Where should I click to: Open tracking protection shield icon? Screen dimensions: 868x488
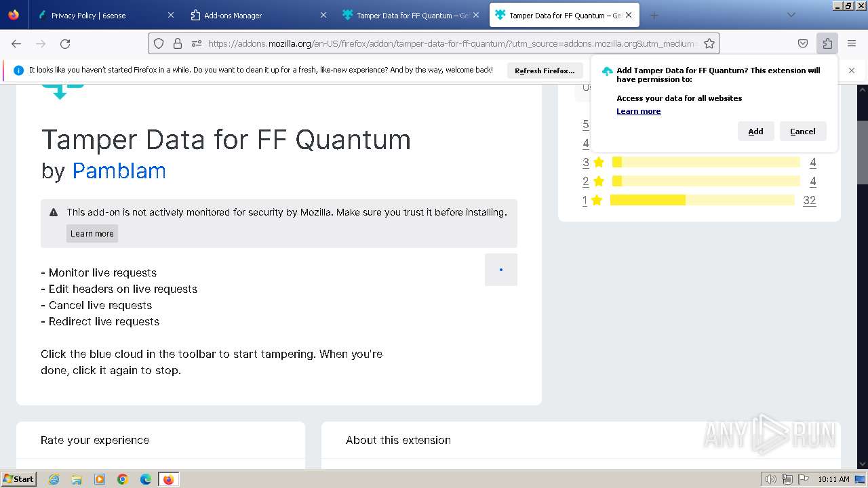point(159,43)
